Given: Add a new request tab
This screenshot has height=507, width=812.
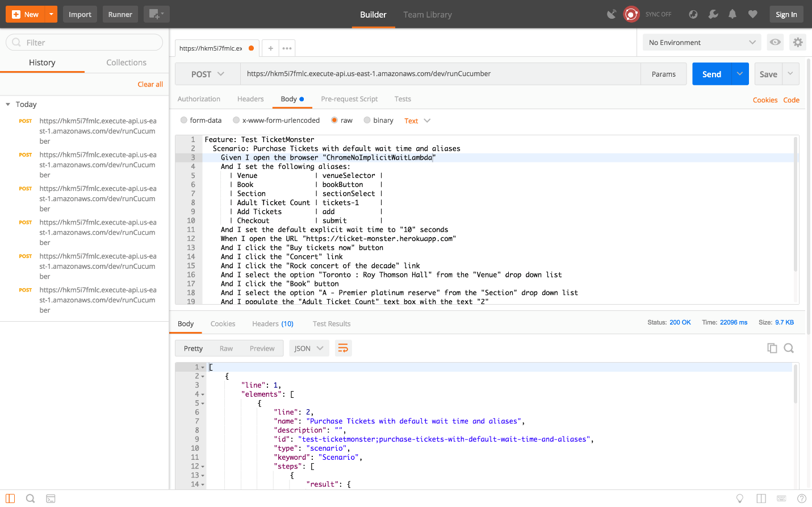Looking at the screenshot, I should pyautogui.click(x=271, y=48).
